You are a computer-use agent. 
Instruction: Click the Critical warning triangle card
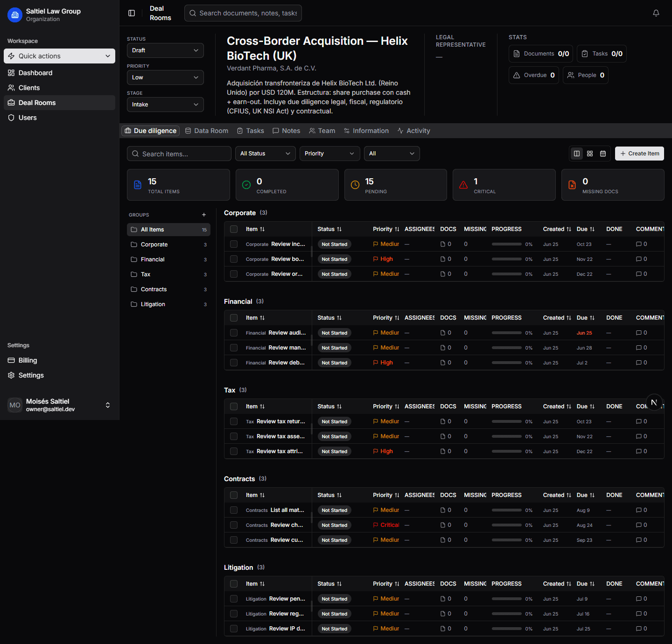[504, 185]
